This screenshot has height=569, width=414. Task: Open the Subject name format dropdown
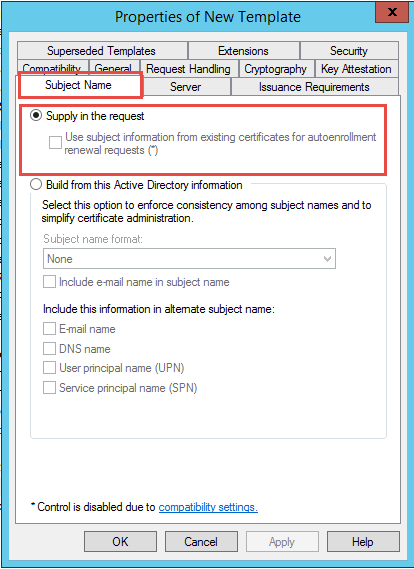(189, 258)
